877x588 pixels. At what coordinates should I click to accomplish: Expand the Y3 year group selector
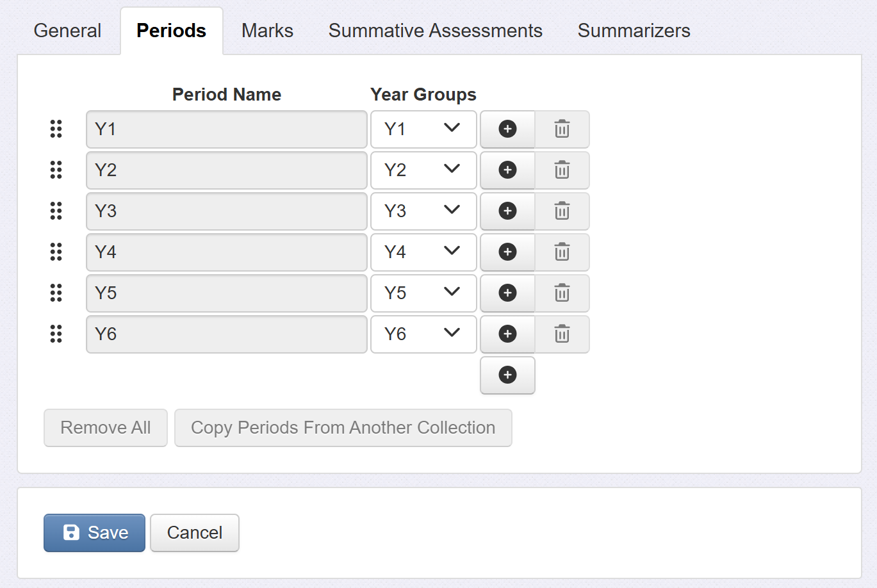coord(423,211)
